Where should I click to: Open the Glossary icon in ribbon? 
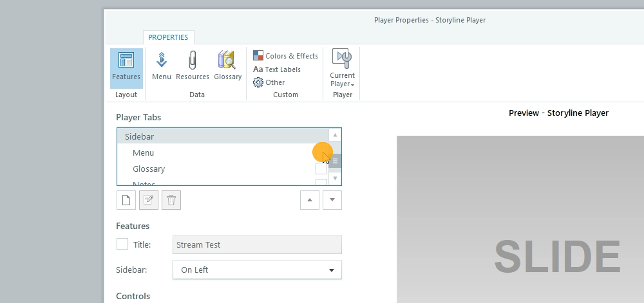point(227,67)
